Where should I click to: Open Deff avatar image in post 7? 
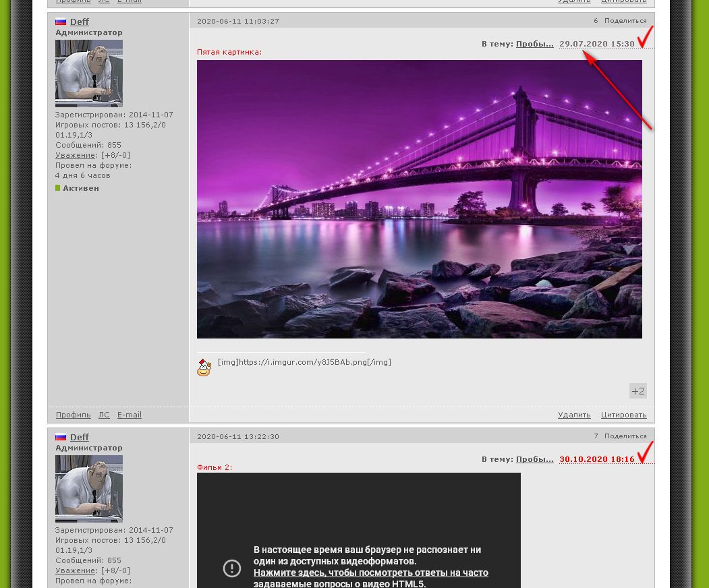click(88, 489)
